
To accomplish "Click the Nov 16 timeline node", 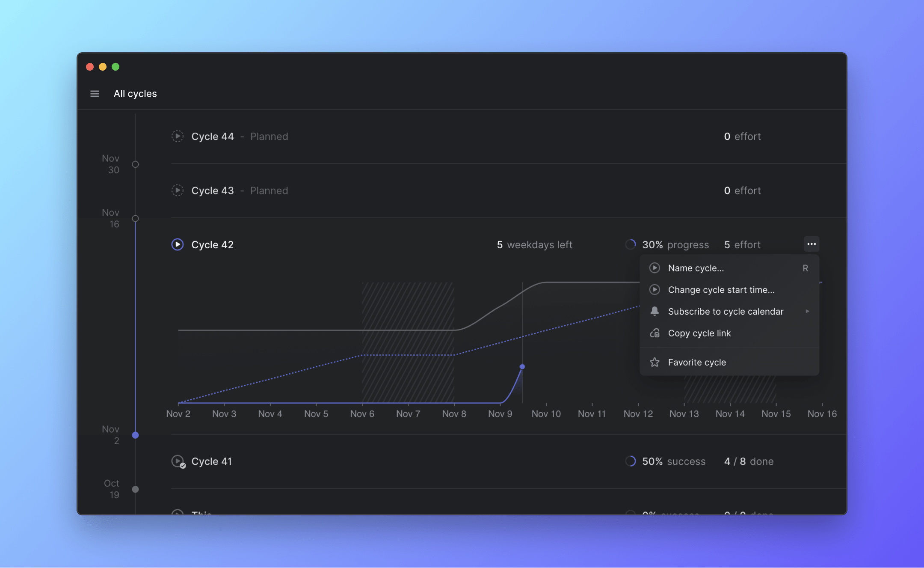I will coord(135,218).
